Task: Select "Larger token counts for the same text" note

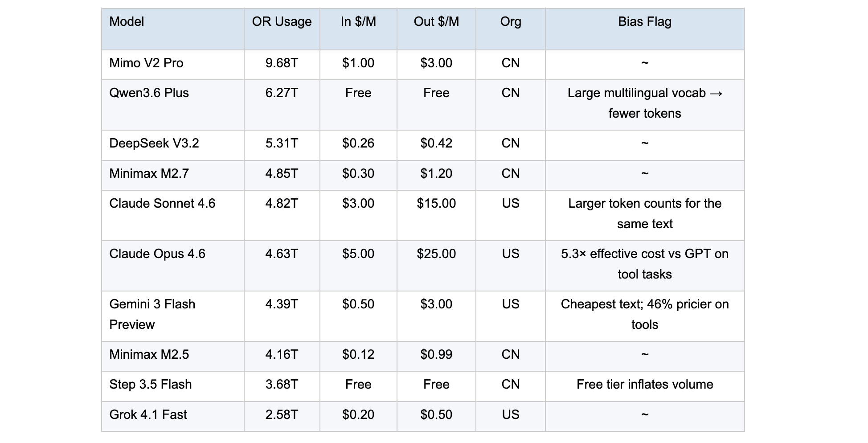Action: pos(645,213)
